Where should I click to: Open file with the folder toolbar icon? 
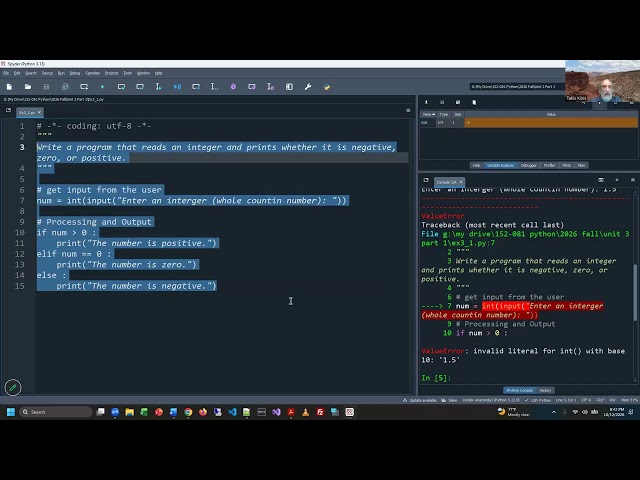28,87
